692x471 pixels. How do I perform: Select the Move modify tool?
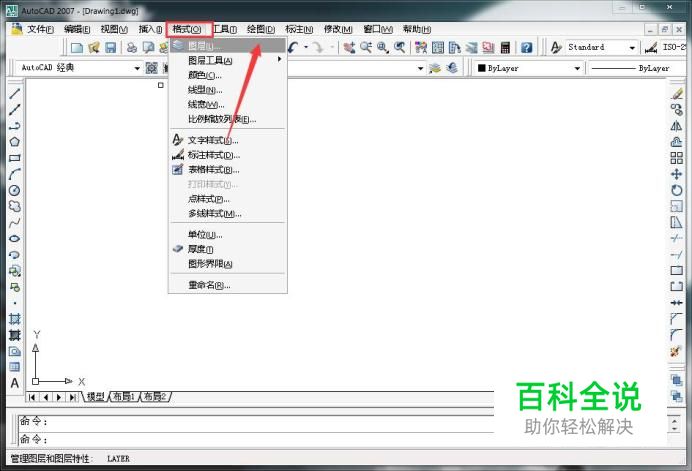(x=677, y=174)
